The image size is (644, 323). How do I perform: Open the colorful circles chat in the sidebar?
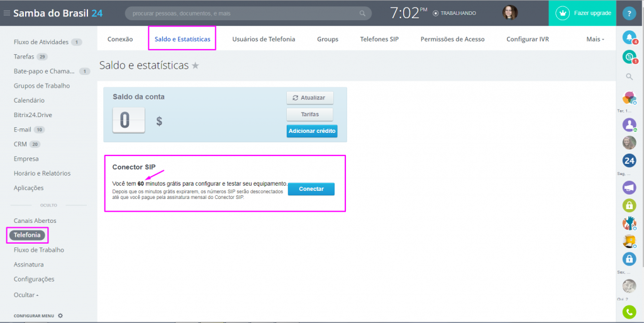click(629, 98)
